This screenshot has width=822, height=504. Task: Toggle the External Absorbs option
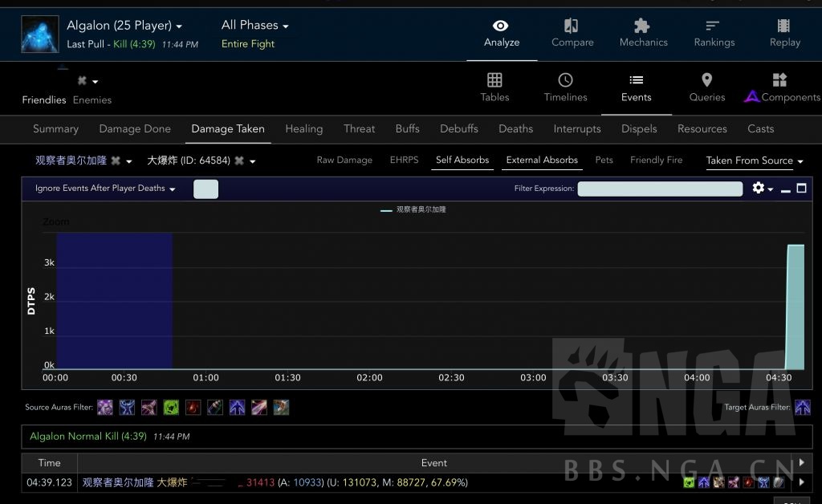[x=542, y=160]
